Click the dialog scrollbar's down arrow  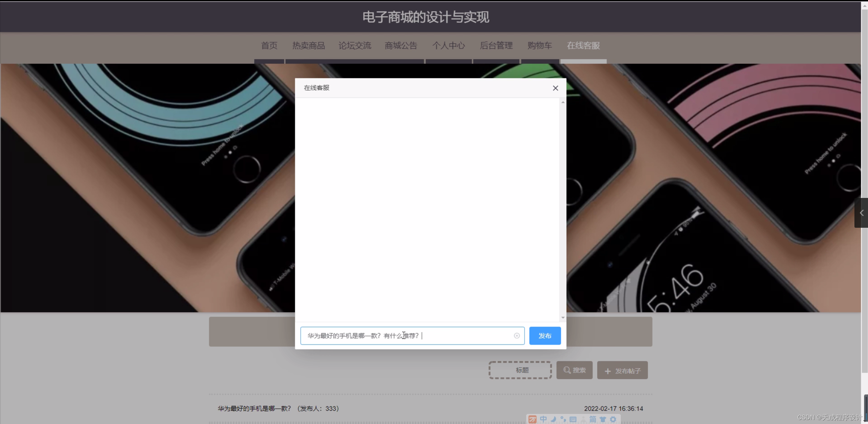[563, 318]
